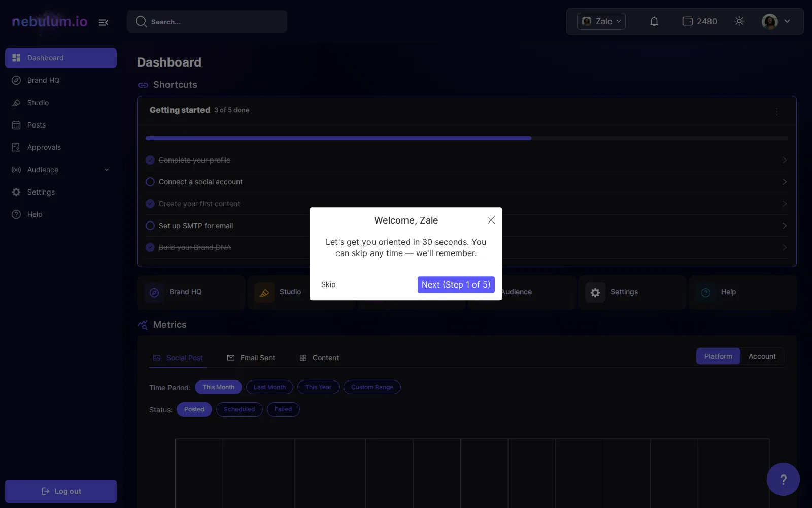Image resolution: width=812 pixels, height=508 pixels.
Task: Open Dashboard in sidebar
Action: pyautogui.click(x=61, y=58)
